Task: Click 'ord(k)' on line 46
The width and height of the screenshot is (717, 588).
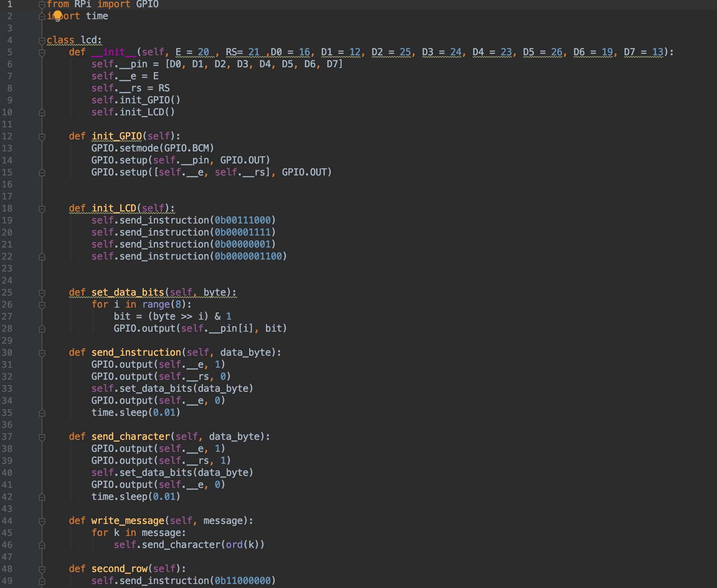Action: [243, 545]
